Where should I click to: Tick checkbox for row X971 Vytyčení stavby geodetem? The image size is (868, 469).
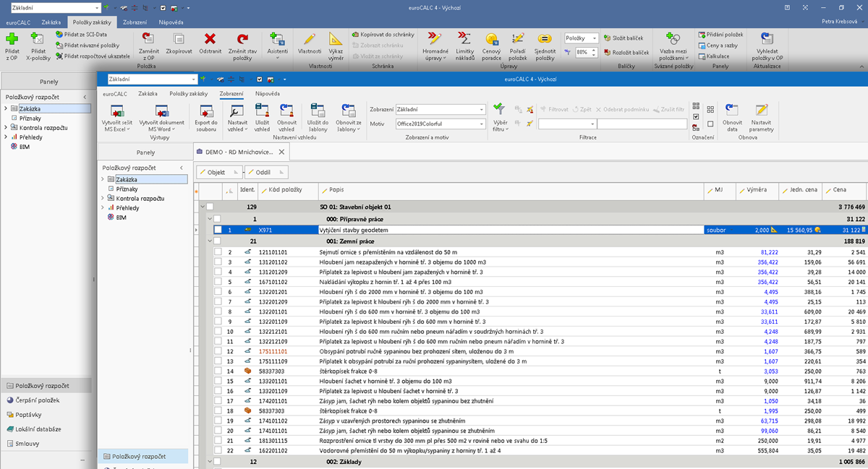[218, 230]
